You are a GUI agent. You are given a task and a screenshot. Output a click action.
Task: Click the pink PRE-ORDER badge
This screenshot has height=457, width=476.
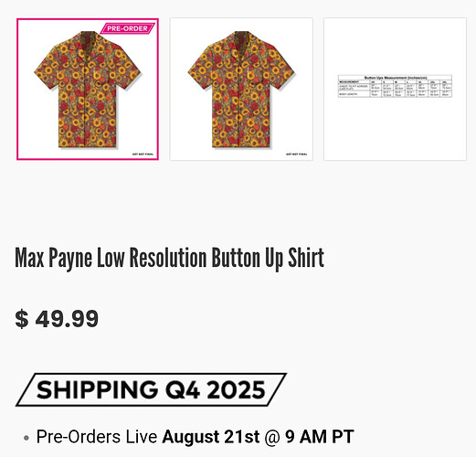coord(127,28)
